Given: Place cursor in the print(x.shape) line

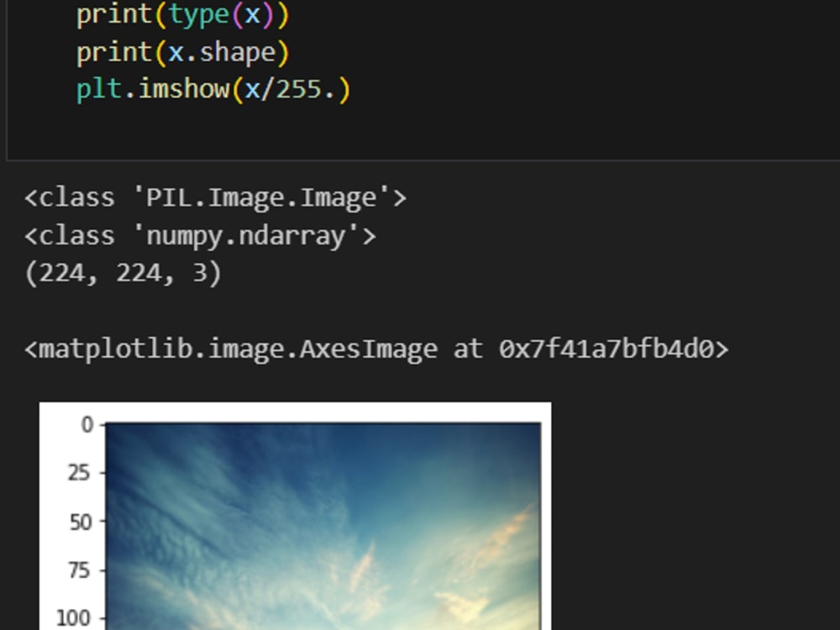Looking at the screenshot, I should point(182,52).
